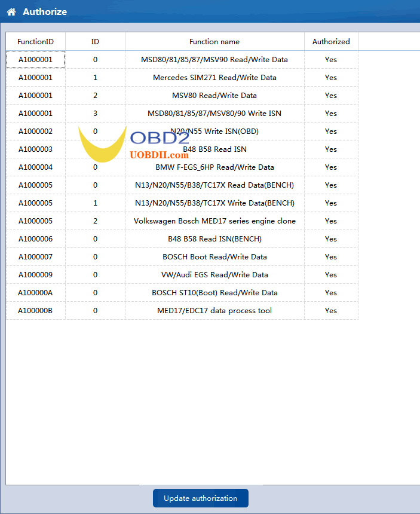Click BOSCH Boot Read/Write Data function
The height and width of the screenshot is (514, 420).
[x=214, y=256]
